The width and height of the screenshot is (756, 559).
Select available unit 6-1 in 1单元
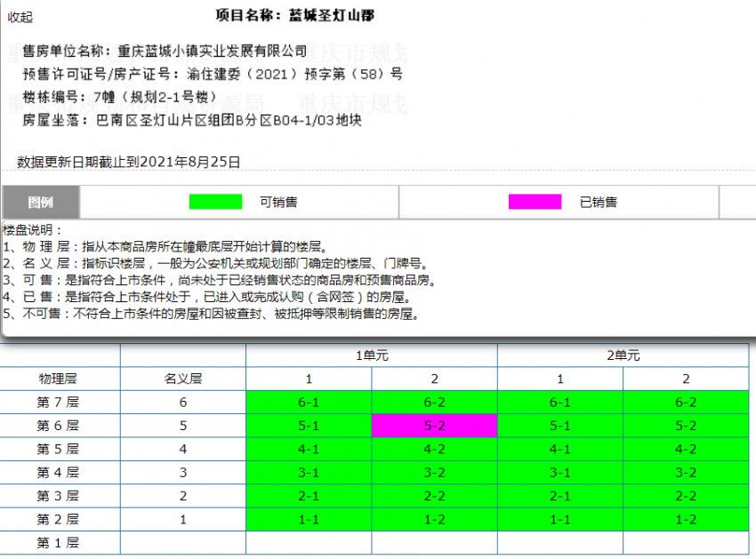tap(309, 402)
